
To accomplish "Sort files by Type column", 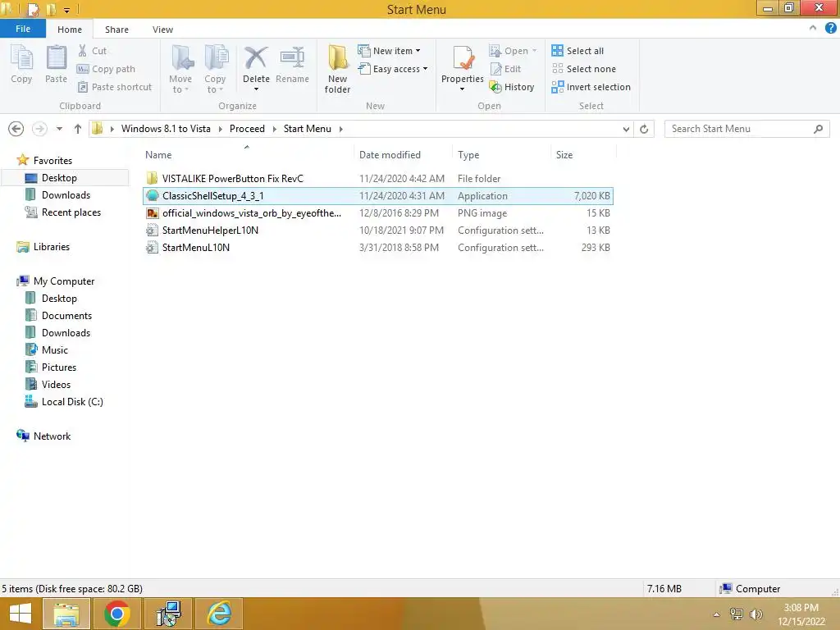I will point(468,155).
